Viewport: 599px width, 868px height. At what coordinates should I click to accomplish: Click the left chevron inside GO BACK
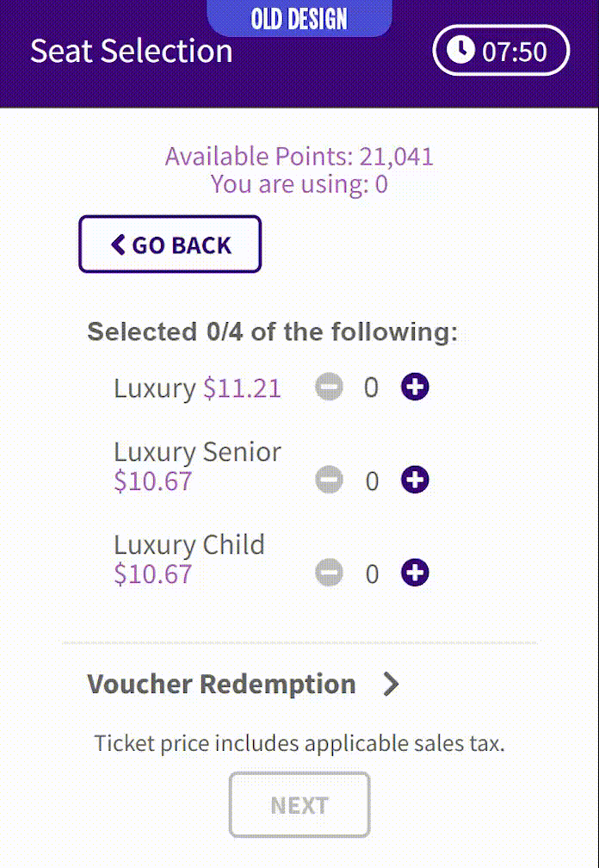(x=118, y=245)
